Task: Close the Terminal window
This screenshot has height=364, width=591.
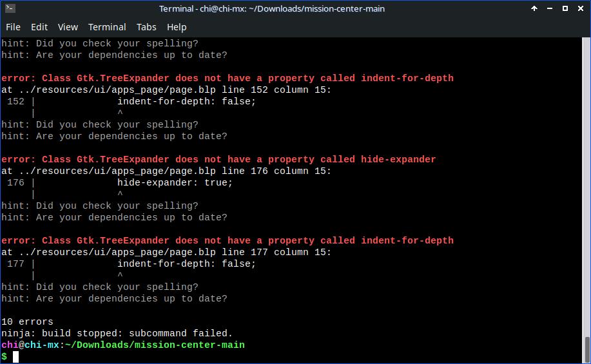Action: click(581, 9)
